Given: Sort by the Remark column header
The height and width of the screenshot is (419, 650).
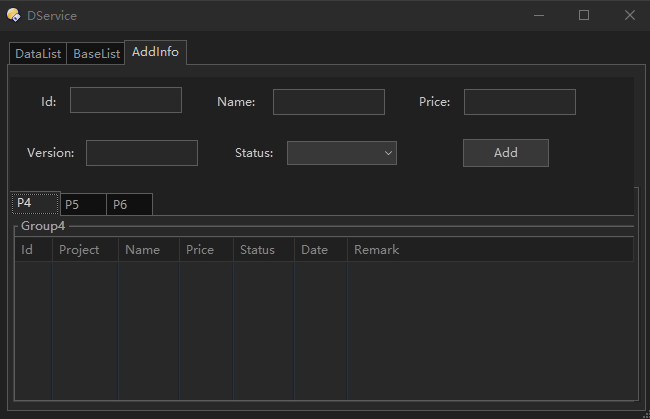Looking at the screenshot, I should pyautogui.click(x=490, y=249).
